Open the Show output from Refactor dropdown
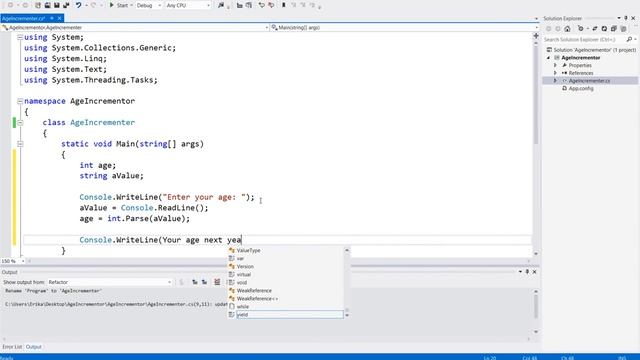The image size is (640, 360). pyautogui.click(x=109, y=282)
